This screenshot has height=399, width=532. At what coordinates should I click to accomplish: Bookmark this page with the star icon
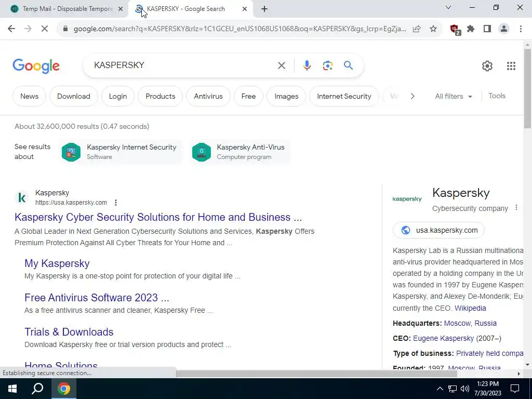(433, 29)
